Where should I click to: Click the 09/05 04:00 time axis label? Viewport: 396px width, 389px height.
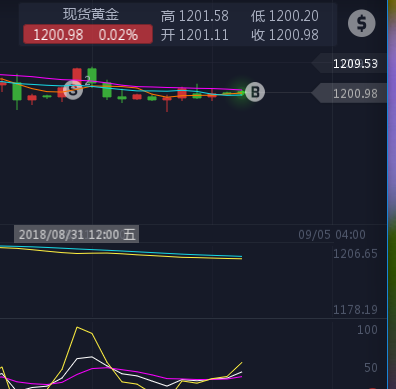[x=332, y=235]
